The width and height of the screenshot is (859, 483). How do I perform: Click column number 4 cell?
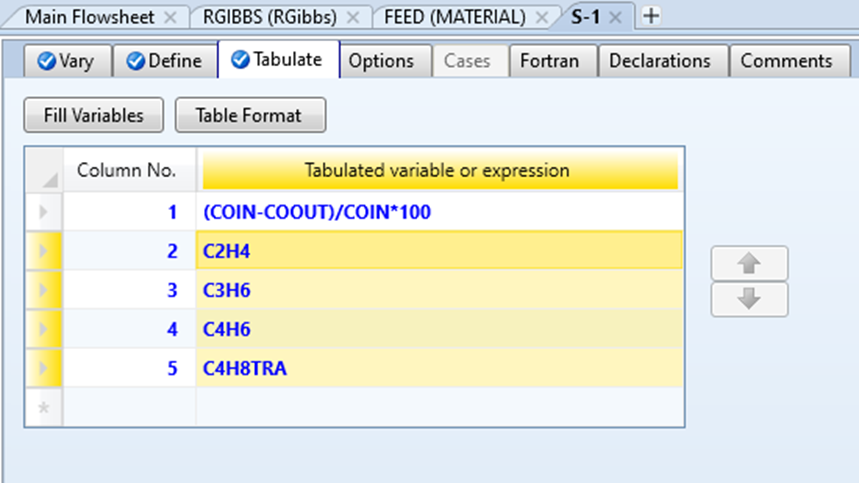(x=129, y=329)
